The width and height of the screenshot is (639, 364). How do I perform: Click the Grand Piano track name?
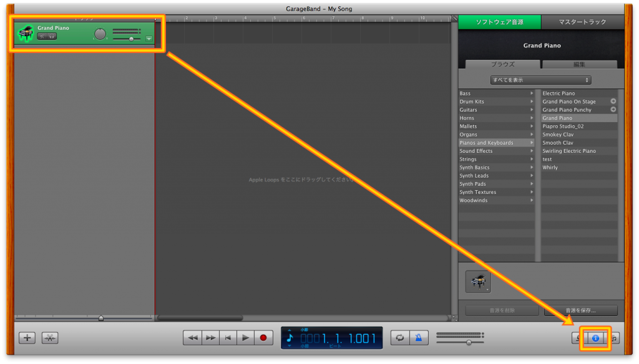point(54,28)
